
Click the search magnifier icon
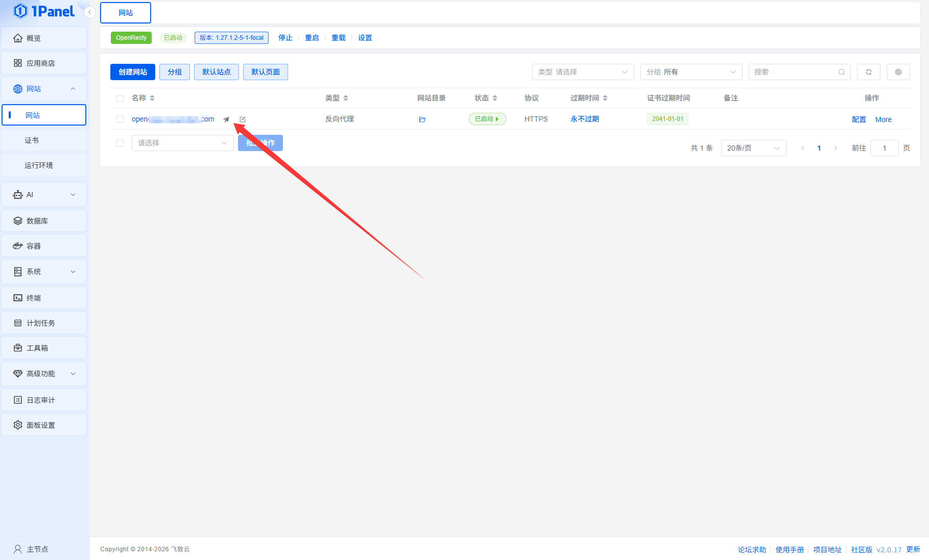[x=841, y=72]
